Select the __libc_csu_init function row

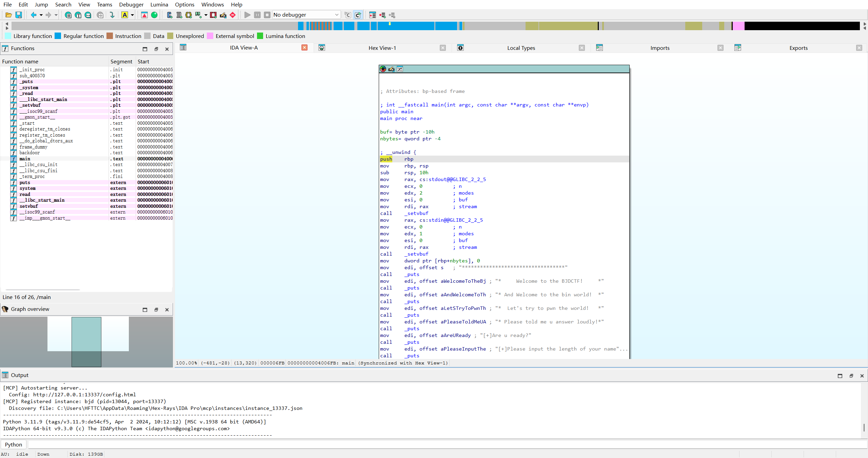point(86,164)
